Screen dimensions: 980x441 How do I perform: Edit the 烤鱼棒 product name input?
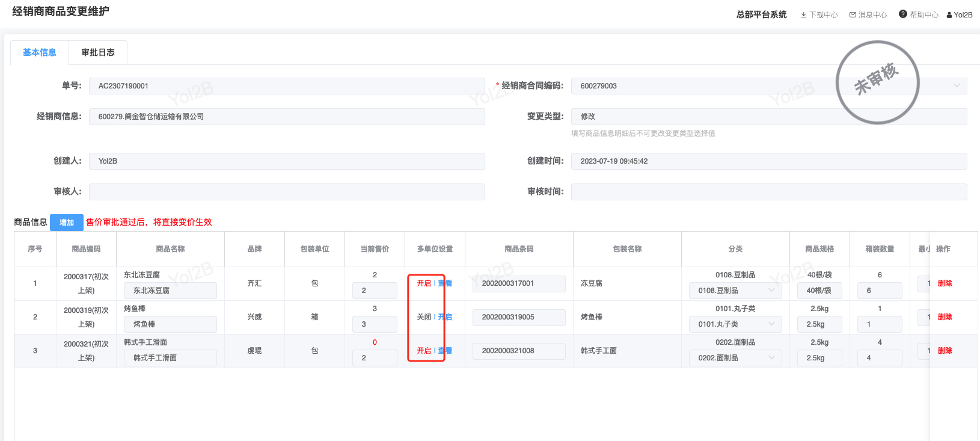click(x=170, y=324)
